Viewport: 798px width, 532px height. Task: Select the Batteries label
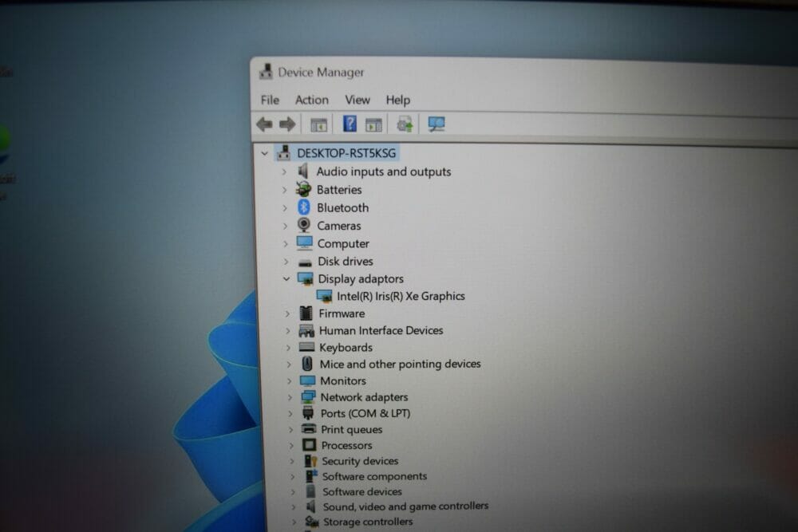pos(339,190)
